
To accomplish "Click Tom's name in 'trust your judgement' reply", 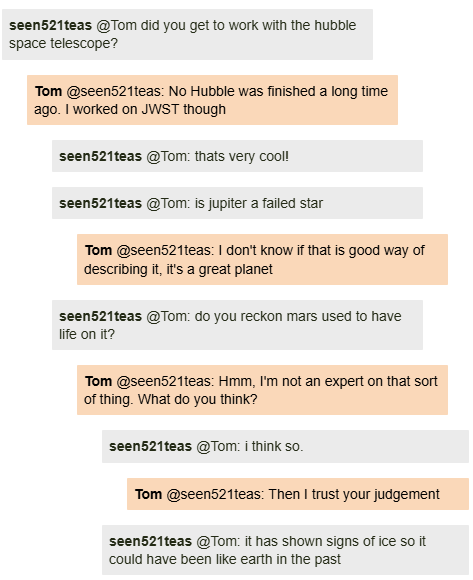I will tap(148, 494).
